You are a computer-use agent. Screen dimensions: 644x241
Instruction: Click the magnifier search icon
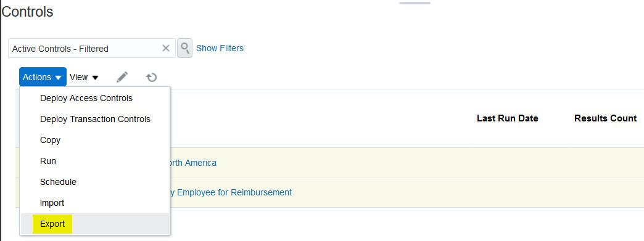tap(185, 48)
